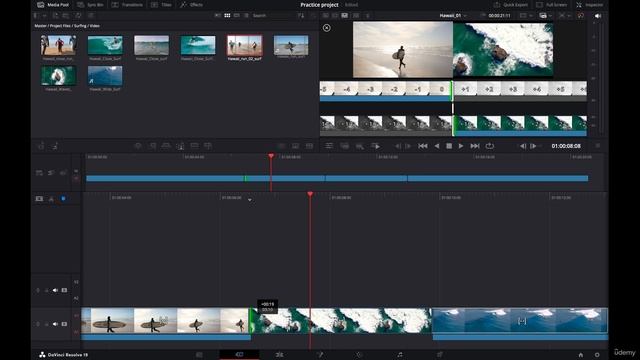Toggle the blue Snapping button
This screenshot has width=640, height=360.
pos(63,198)
